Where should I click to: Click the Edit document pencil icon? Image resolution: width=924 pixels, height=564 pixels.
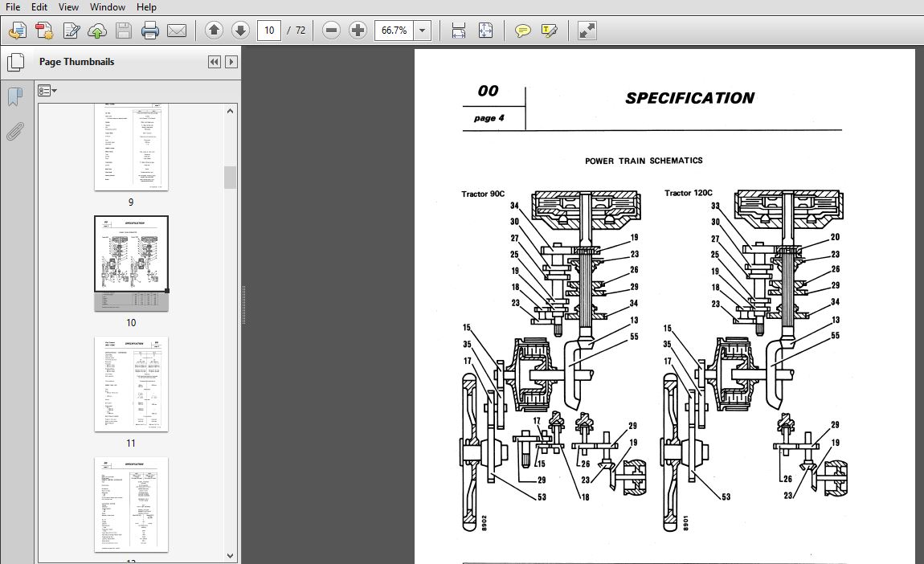coord(71,30)
